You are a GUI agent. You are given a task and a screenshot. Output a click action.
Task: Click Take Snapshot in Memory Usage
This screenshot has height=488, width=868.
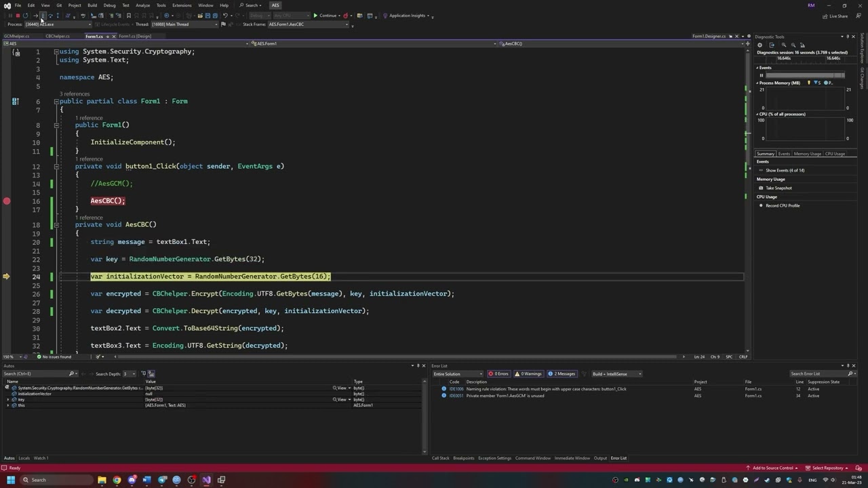pyautogui.click(x=778, y=188)
